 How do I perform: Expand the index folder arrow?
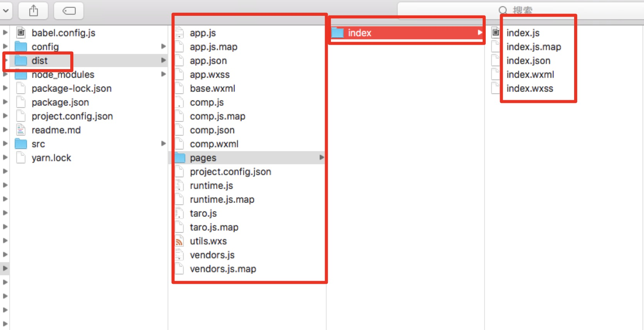(480, 32)
